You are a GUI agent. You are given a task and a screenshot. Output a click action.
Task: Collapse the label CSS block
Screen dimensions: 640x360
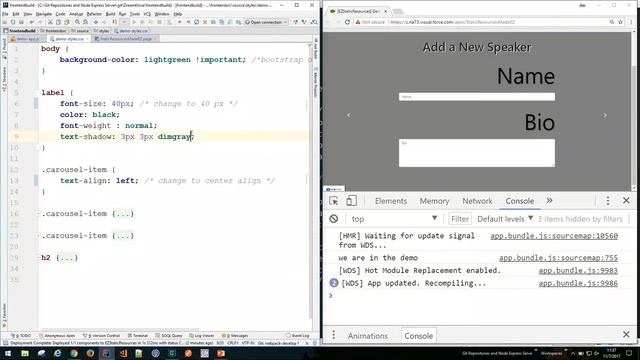pos(38,93)
